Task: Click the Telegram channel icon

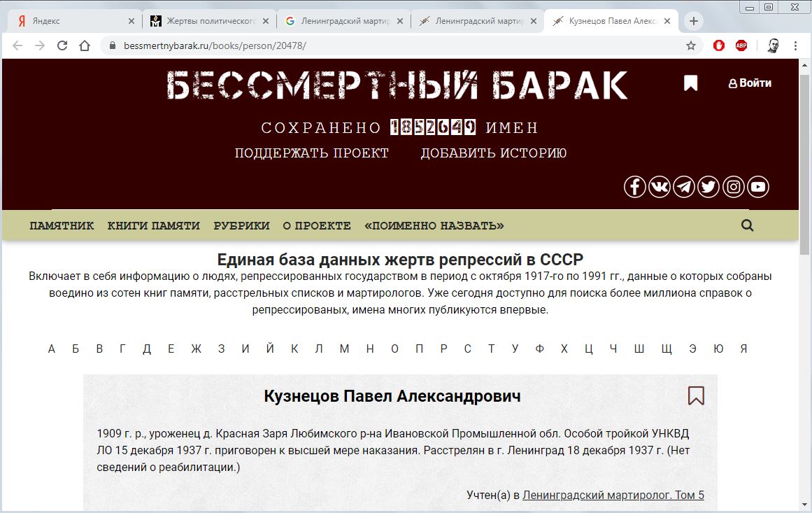Action: tap(683, 186)
